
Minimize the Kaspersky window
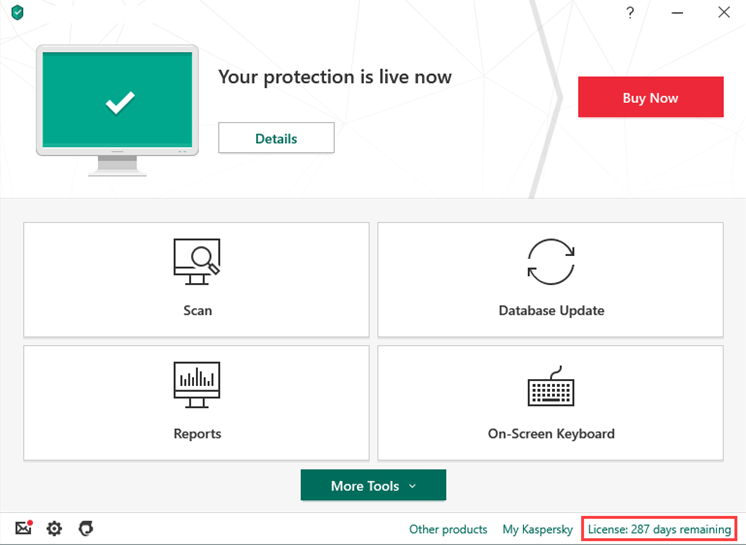point(677,13)
